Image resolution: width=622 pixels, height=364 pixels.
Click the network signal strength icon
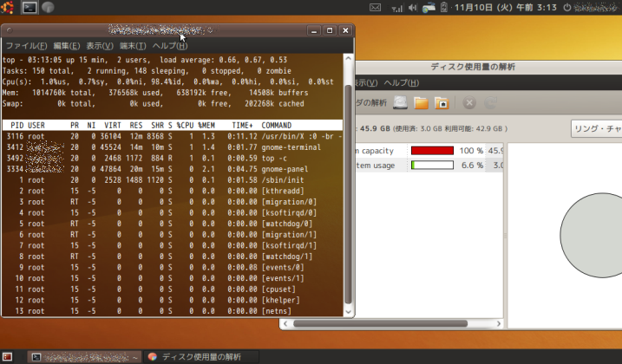[396, 8]
